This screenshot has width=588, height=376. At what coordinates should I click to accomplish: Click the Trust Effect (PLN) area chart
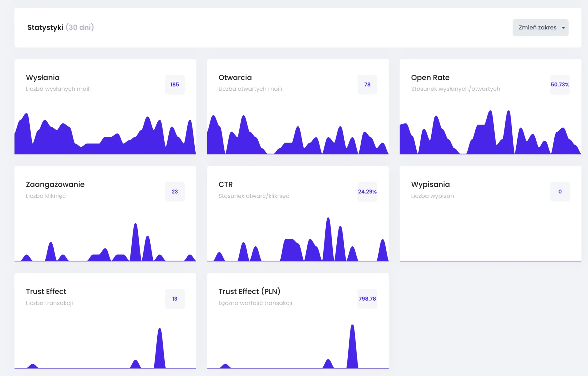click(298, 346)
